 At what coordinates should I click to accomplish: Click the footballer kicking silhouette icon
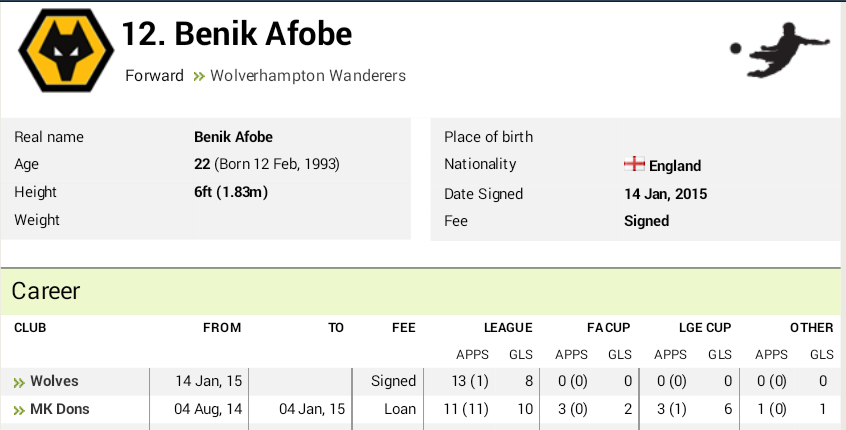779,49
